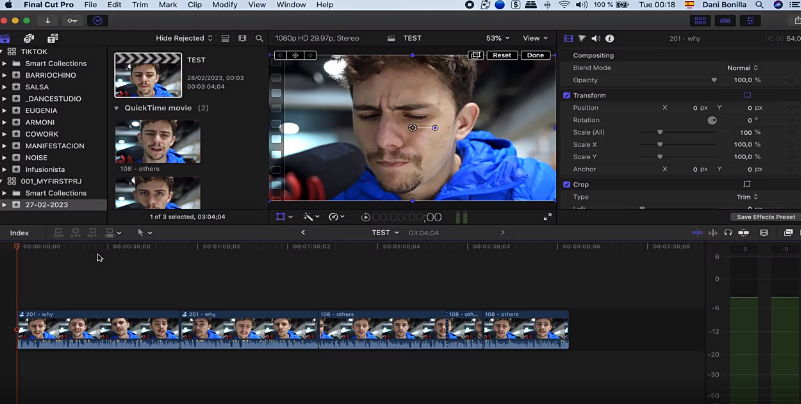
Task: Open the Modify menu
Action: (x=224, y=5)
